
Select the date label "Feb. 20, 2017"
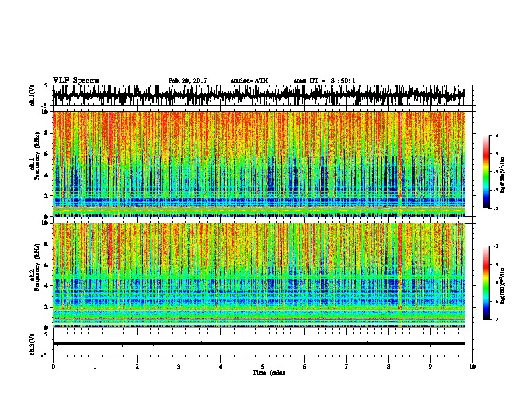click(187, 81)
